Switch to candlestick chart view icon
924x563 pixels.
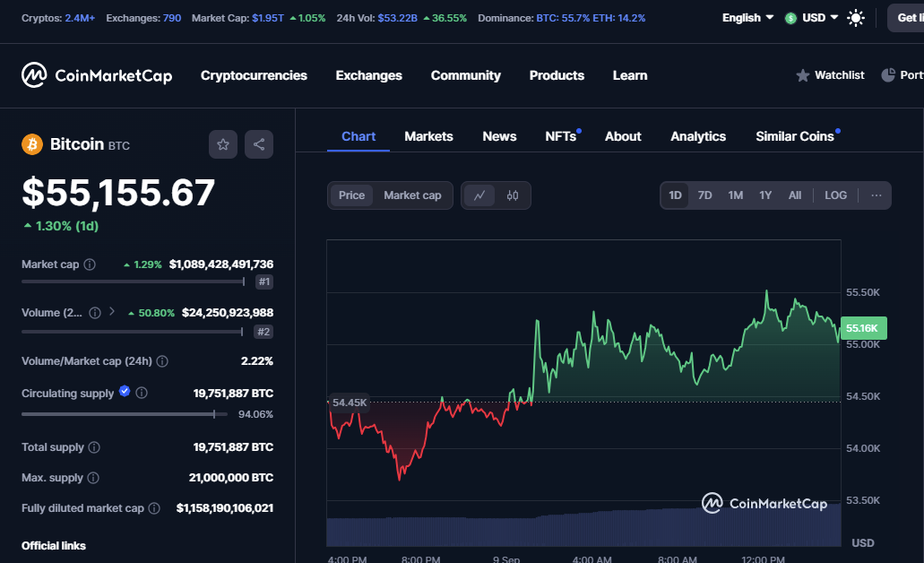coord(513,195)
